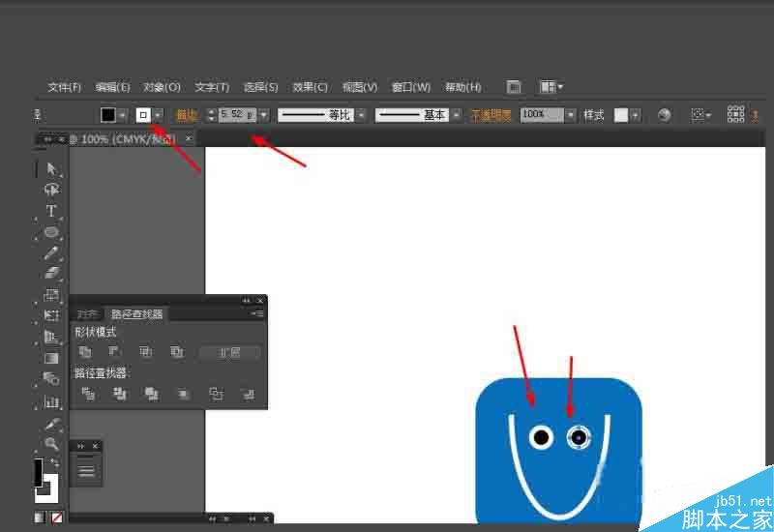Viewport: 774px width, 532px height.
Task: Open Recolor Artwork from control bar
Action: (x=665, y=115)
